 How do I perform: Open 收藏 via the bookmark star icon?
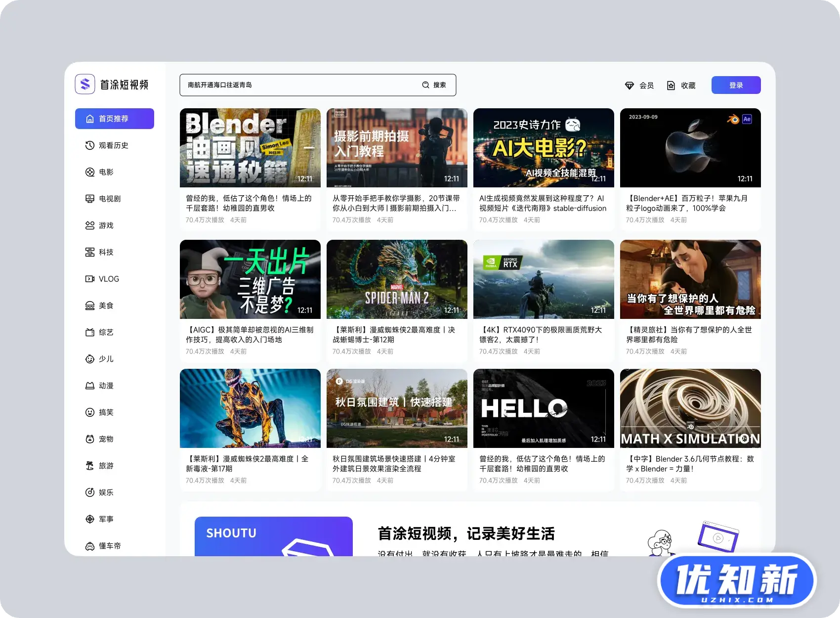pos(671,86)
